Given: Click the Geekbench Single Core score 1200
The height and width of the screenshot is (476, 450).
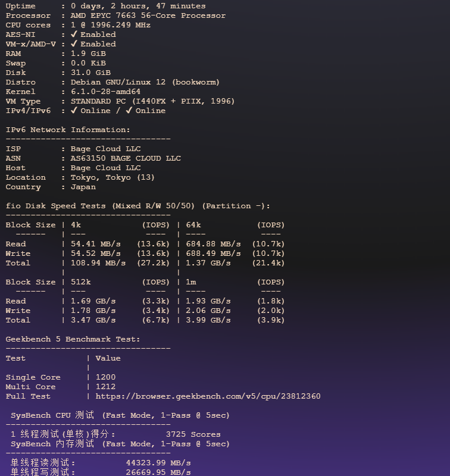Looking at the screenshot, I should pyautogui.click(x=105, y=377).
